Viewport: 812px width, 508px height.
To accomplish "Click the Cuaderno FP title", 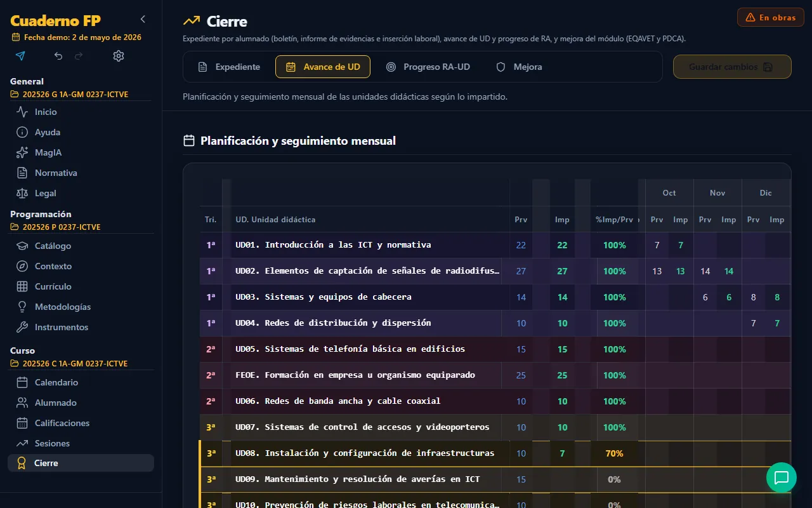I will pos(56,20).
